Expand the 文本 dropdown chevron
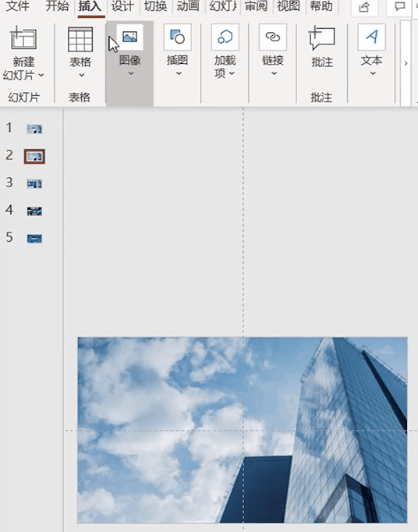Screen dimensions: 418x532 click(x=373, y=73)
